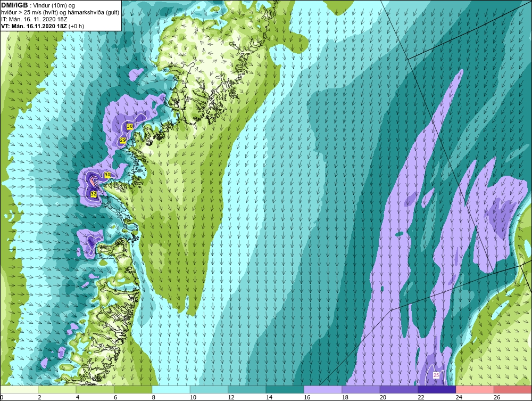
Task: Click the legend scale number 10
Action: coord(193,397)
